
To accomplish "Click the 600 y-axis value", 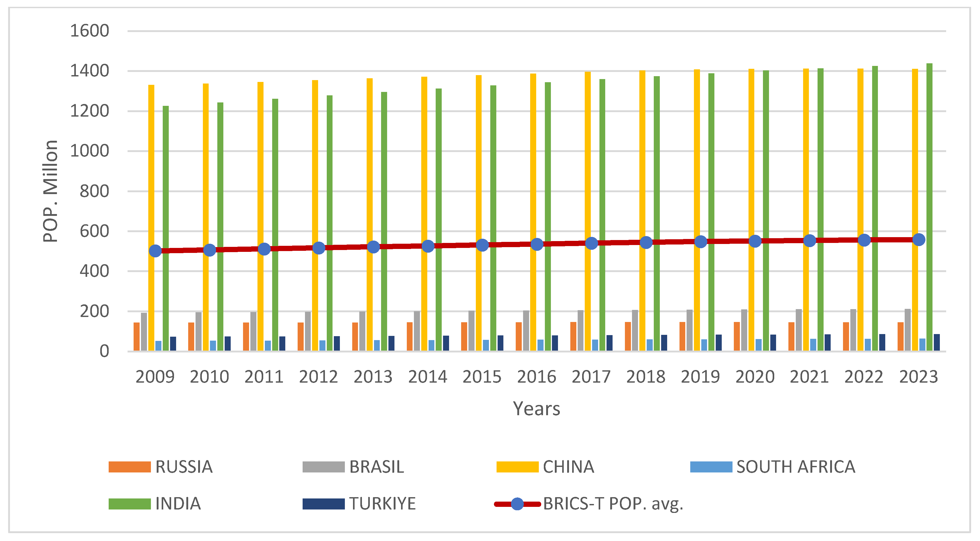I will point(94,231).
